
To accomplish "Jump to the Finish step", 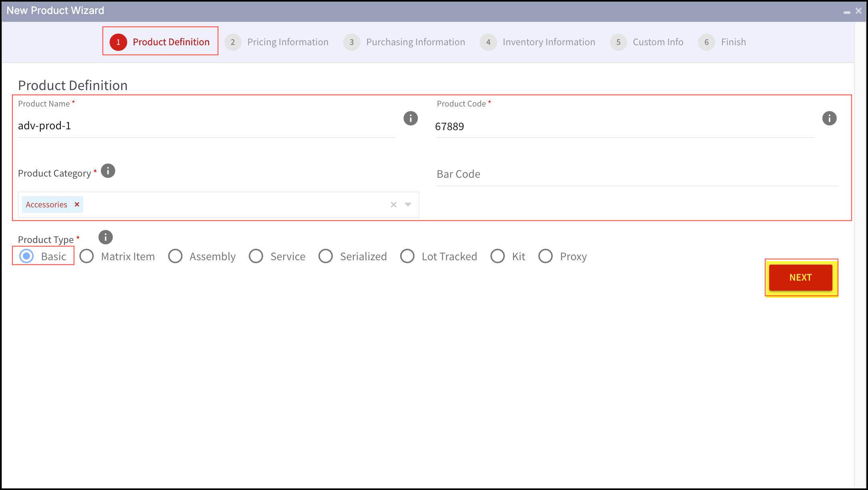I will 722,42.
